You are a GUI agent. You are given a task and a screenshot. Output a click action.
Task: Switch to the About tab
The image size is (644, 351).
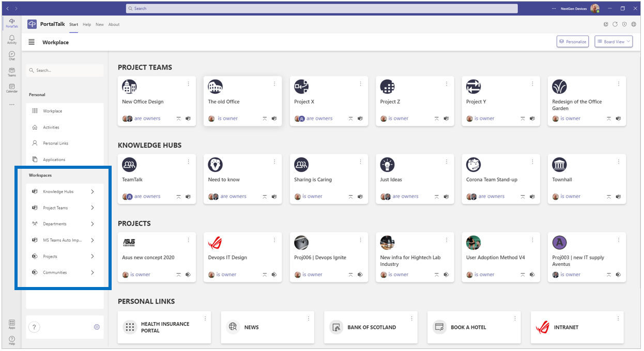114,25
